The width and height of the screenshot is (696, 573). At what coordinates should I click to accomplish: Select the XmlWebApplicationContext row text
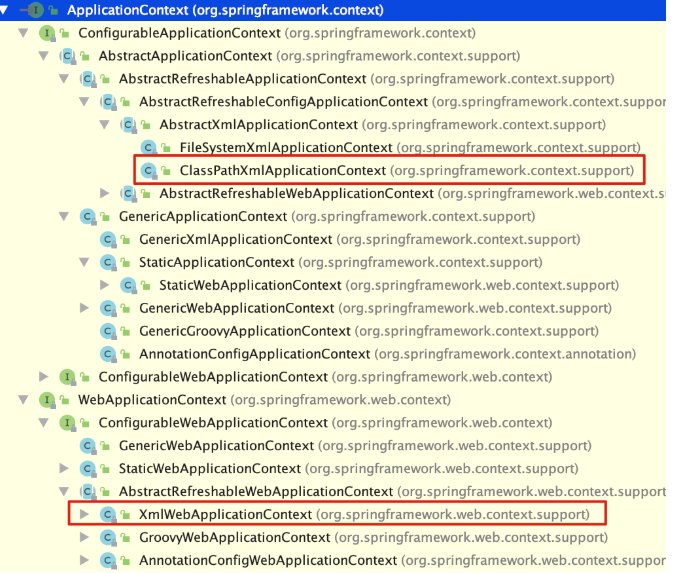point(364,514)
